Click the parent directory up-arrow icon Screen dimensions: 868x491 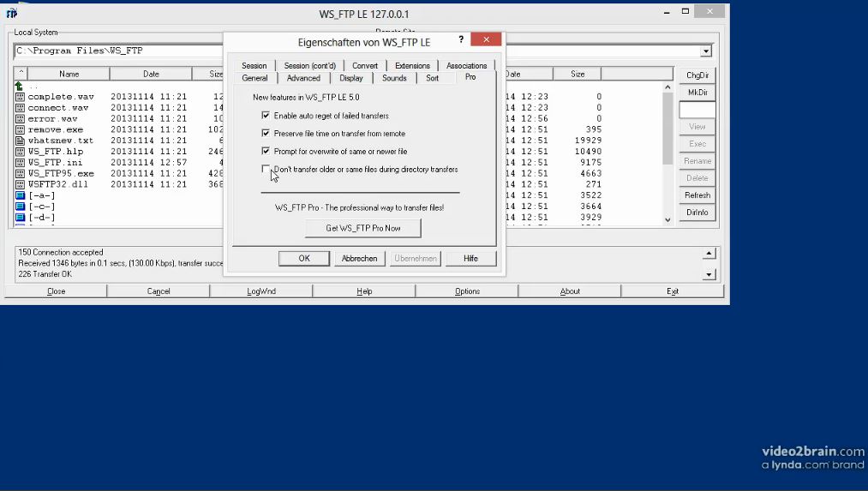tap(20, 86)
